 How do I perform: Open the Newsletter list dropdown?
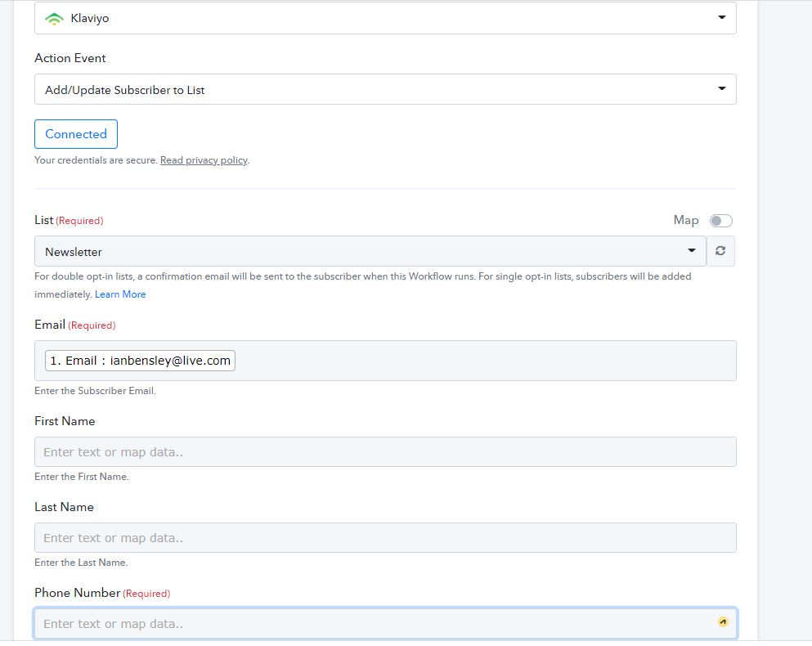(x=370, y=251)
